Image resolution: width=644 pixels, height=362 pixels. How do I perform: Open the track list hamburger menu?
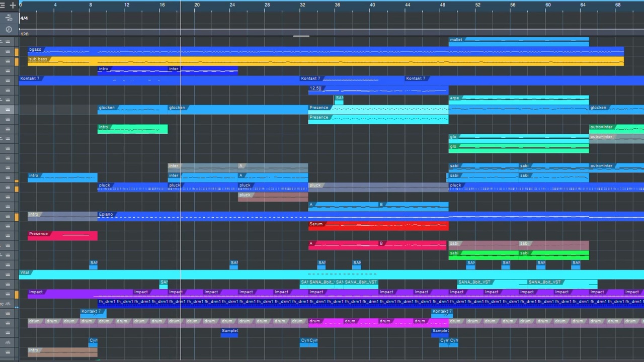(x=3, y=5)
